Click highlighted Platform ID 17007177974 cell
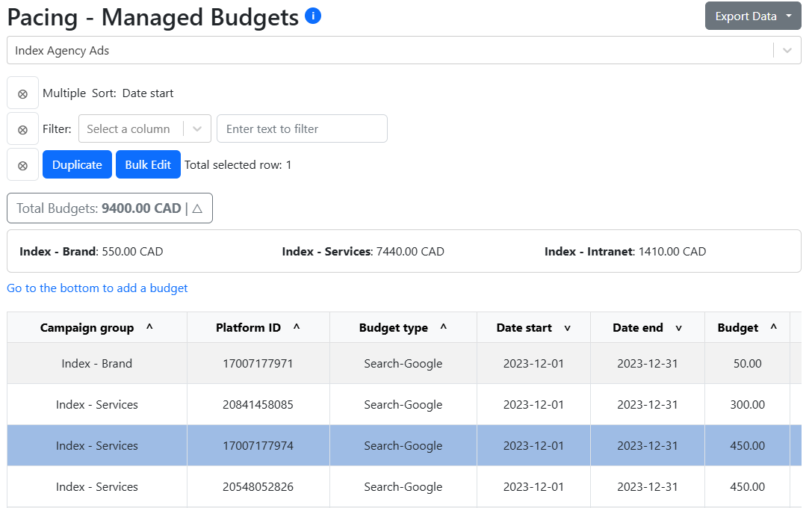Image resolution: width=812 pixels, height=508 pixels. tap(258, 445)
